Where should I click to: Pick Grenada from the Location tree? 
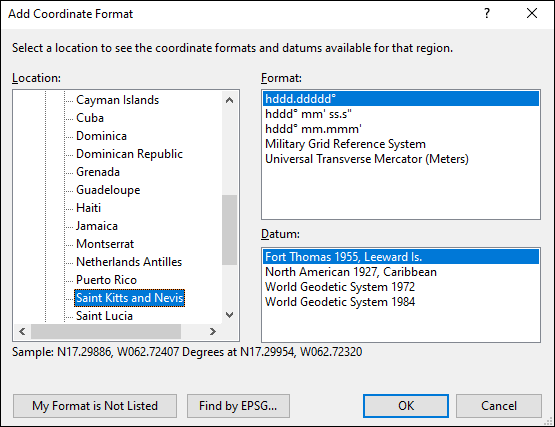98,172
